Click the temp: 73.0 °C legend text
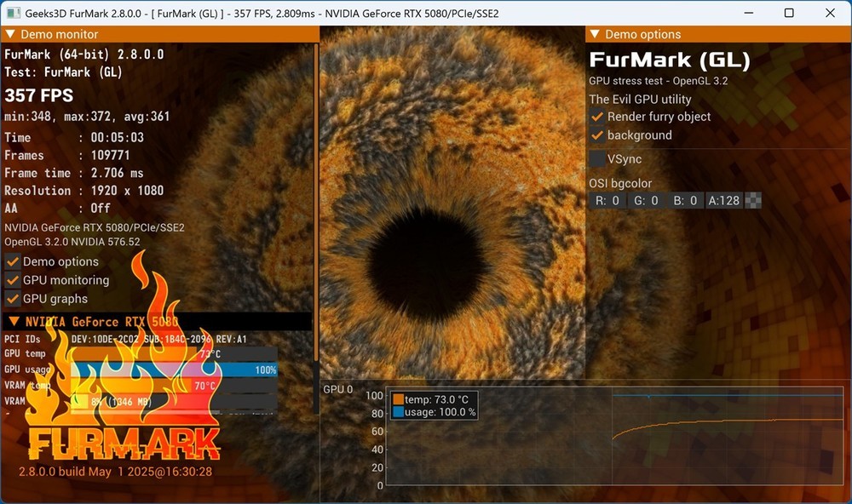The image size is (852, 504). pos(436,400)
